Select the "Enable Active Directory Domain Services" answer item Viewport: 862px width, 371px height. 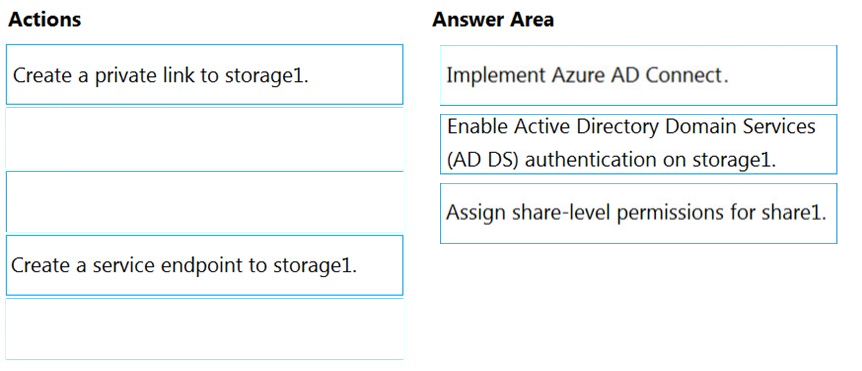tap(638, 144)
